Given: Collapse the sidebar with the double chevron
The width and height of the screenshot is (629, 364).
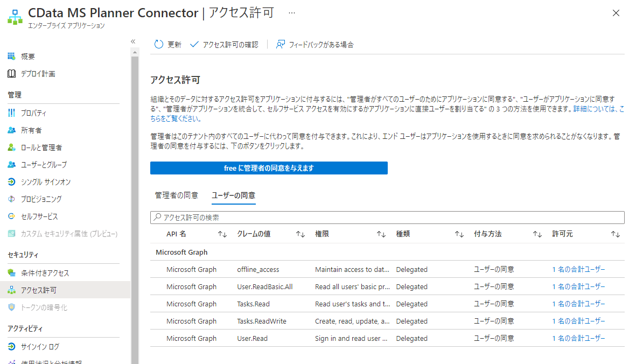Looking at the screenshot, I should click(133, 41).
